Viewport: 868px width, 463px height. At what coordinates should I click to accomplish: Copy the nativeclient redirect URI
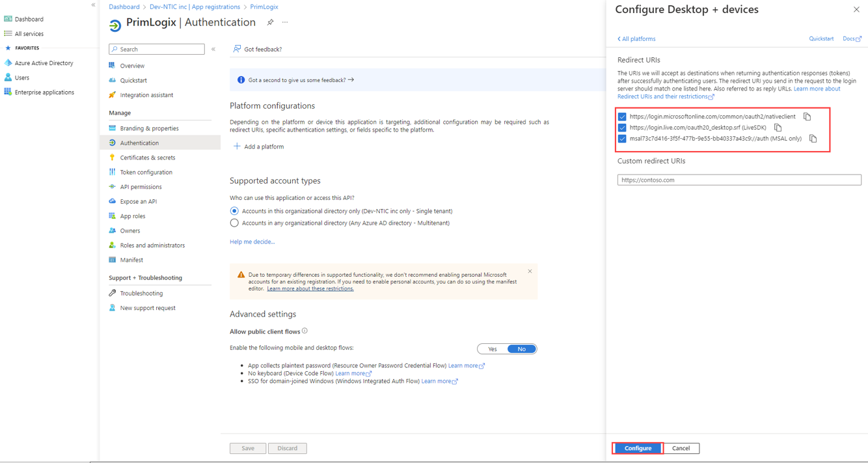point(807,117)
